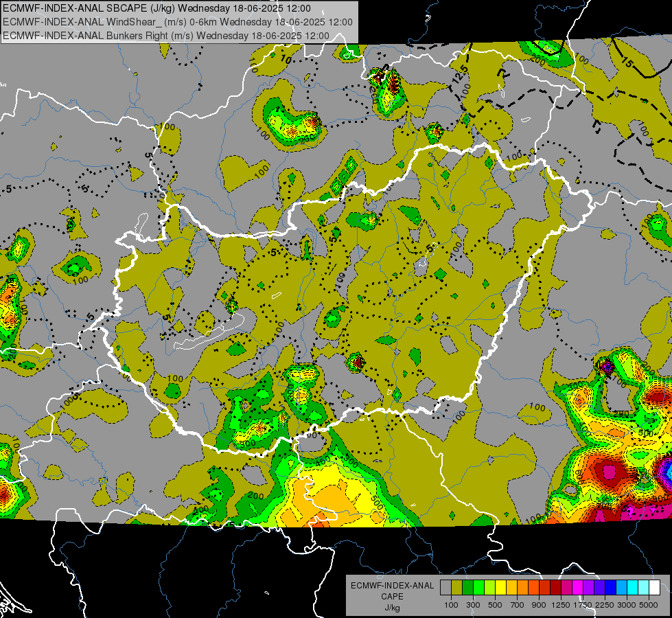Pick the yellow-green legend swatch before 500
This screenshot has height=618, width=672.
489,587
